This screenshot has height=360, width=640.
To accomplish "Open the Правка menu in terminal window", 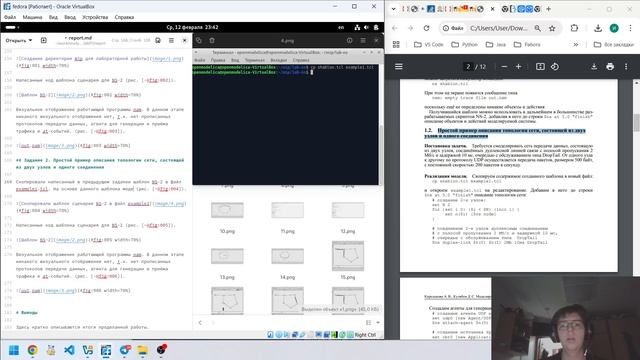I will tap(218, 60).
